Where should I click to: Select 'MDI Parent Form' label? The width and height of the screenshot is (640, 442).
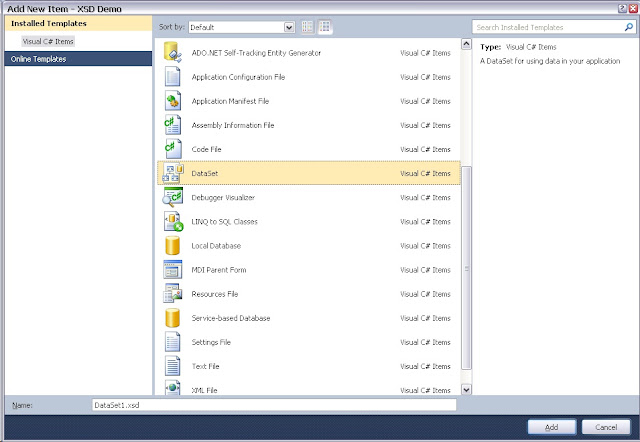(x=219, y=270)
